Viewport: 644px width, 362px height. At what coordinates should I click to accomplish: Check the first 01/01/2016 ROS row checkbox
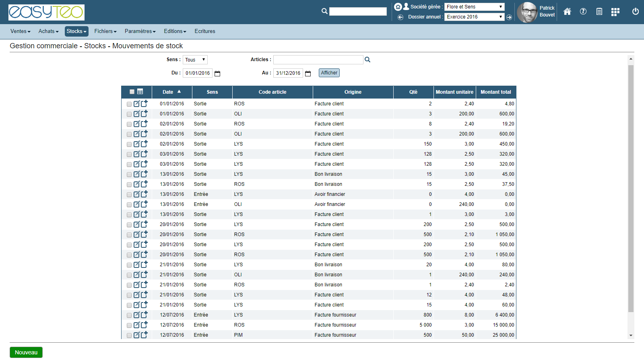coord(129,104)
